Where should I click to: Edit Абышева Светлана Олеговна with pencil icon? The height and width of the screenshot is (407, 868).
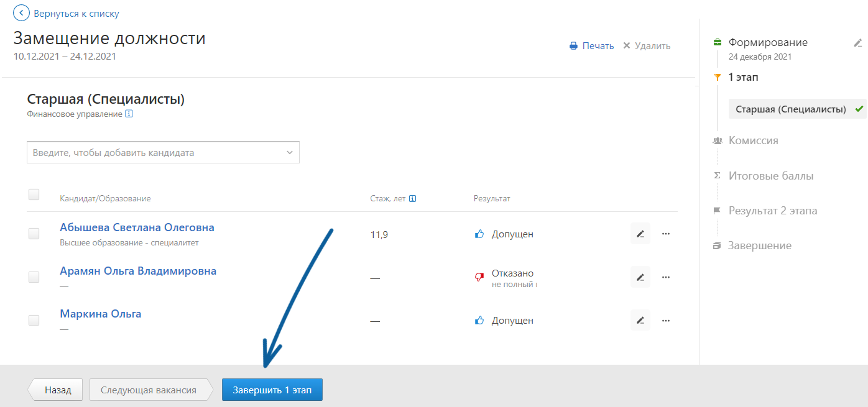(640, 234)
